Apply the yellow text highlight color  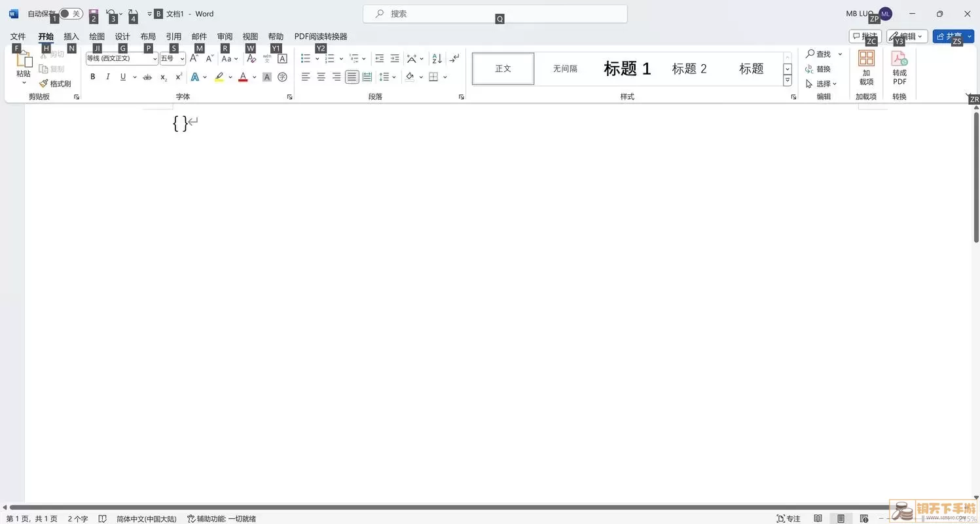(219, 77)
